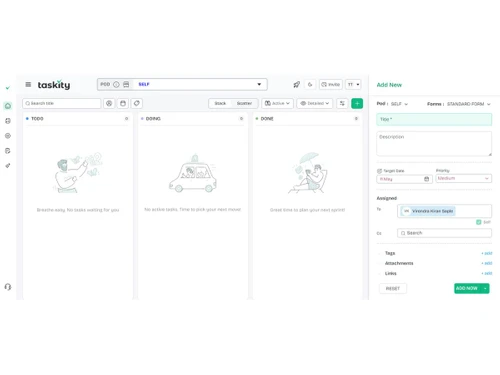Click the Target Date field
500x375 pixels.
click(x=404, y=179)
